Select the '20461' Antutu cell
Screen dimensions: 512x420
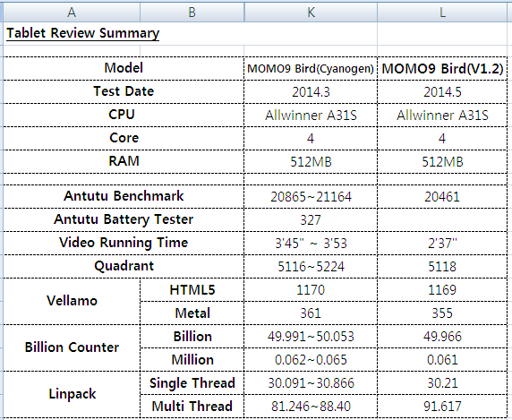click(x=442, y=197)
